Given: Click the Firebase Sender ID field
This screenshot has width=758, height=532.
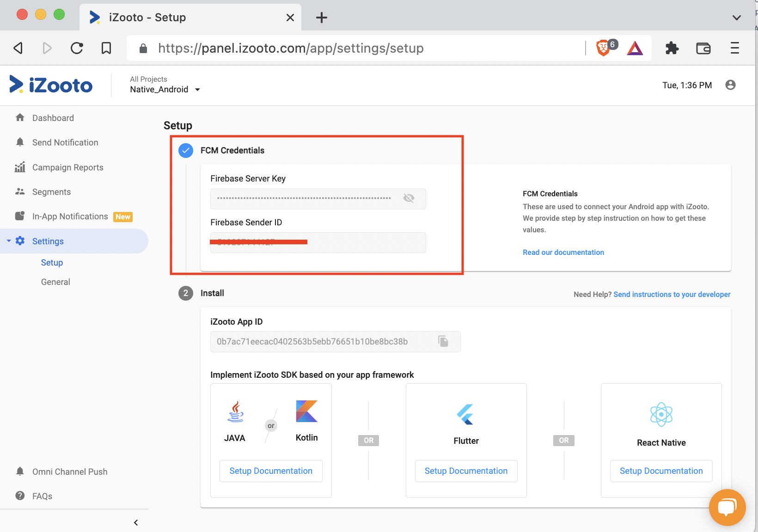Looking at the screenshot, I should 318,242.
